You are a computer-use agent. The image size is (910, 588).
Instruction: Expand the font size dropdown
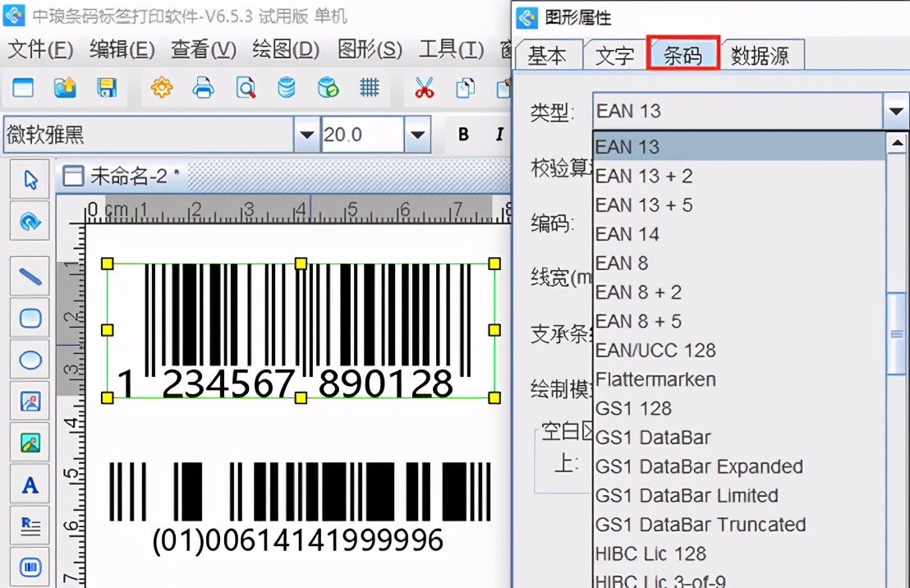417,135
